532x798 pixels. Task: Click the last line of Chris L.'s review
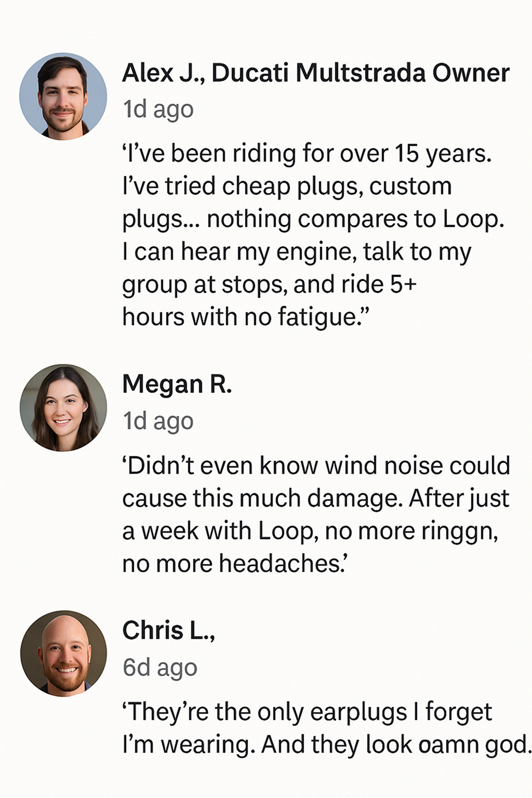(326, 745)
